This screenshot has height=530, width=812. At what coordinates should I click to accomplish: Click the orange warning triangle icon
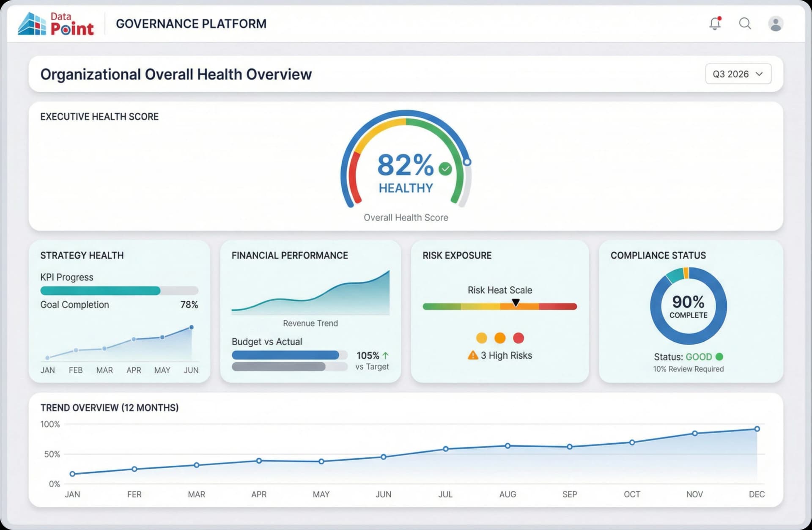[x=472, y=355]
